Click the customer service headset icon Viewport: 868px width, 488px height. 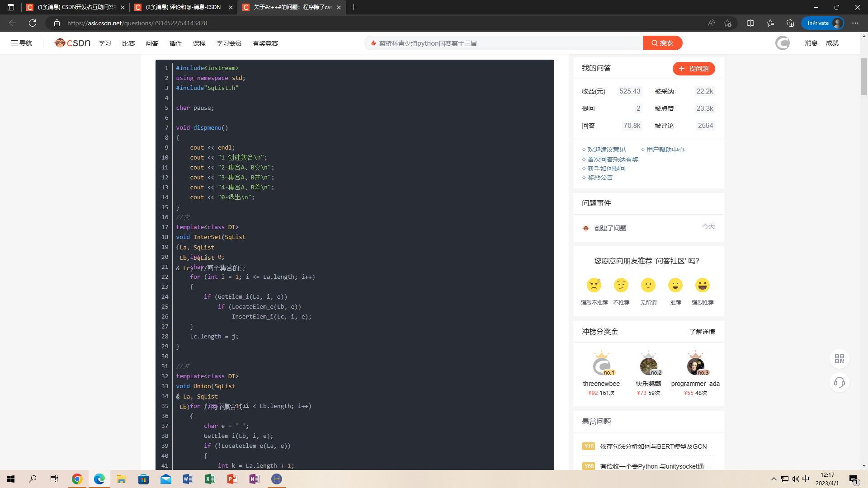click(840, 383)
